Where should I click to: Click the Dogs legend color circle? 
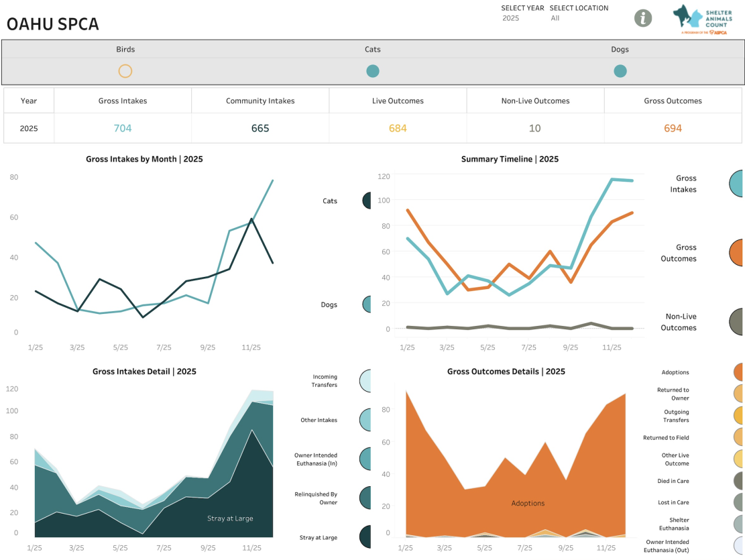[366, 304]
